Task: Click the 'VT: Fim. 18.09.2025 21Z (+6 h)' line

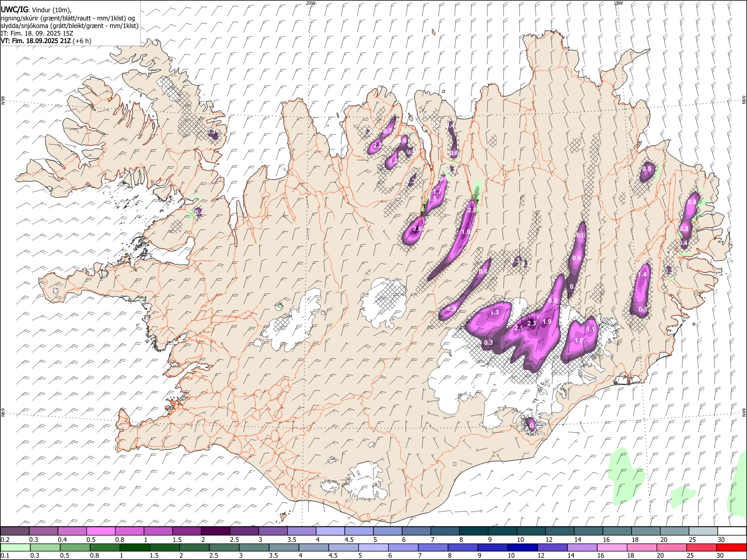Action: 46,41
